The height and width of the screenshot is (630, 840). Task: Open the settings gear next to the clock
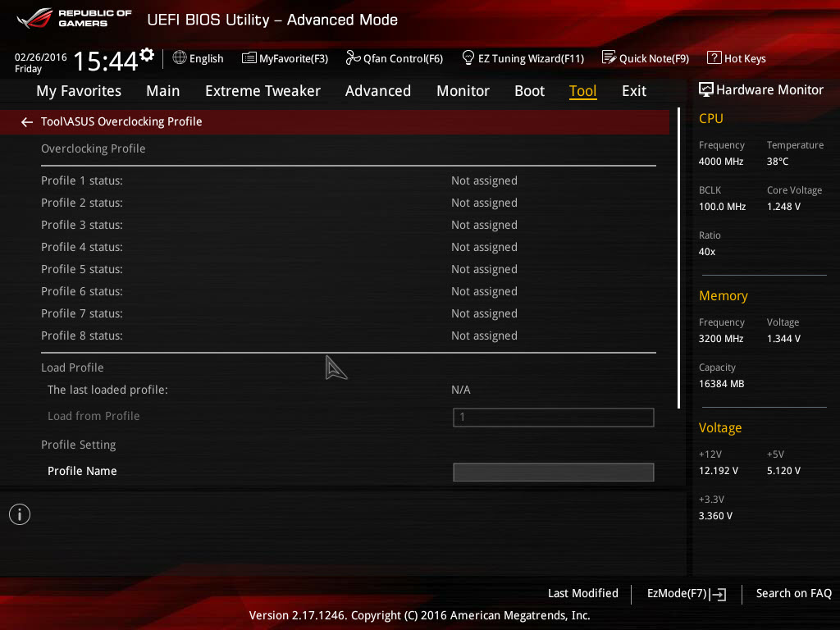147,55
